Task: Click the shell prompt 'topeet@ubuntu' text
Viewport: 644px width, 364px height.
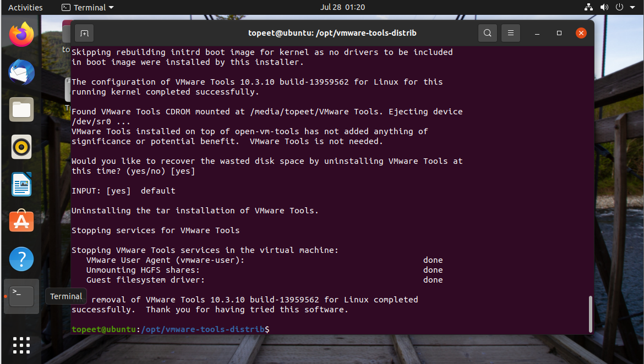Action: (x=103, y=329)
